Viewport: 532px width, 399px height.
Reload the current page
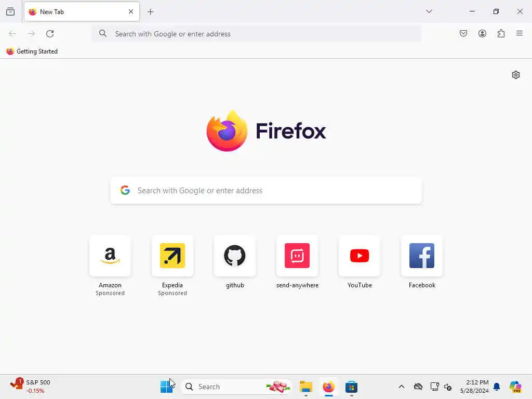[50, 34]
